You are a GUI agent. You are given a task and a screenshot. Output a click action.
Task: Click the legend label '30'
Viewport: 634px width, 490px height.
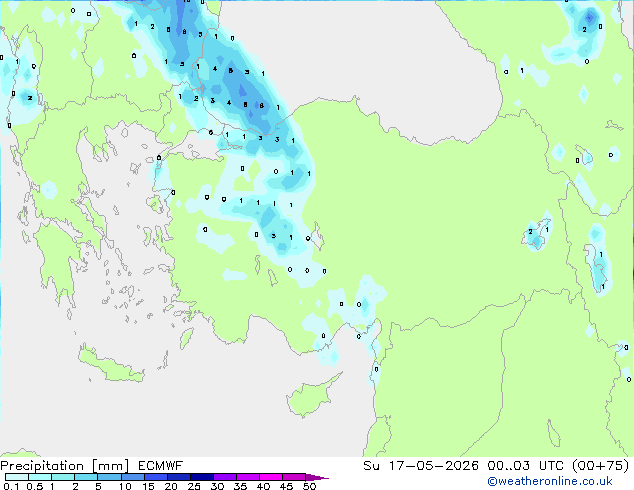[x=217, y=486]
